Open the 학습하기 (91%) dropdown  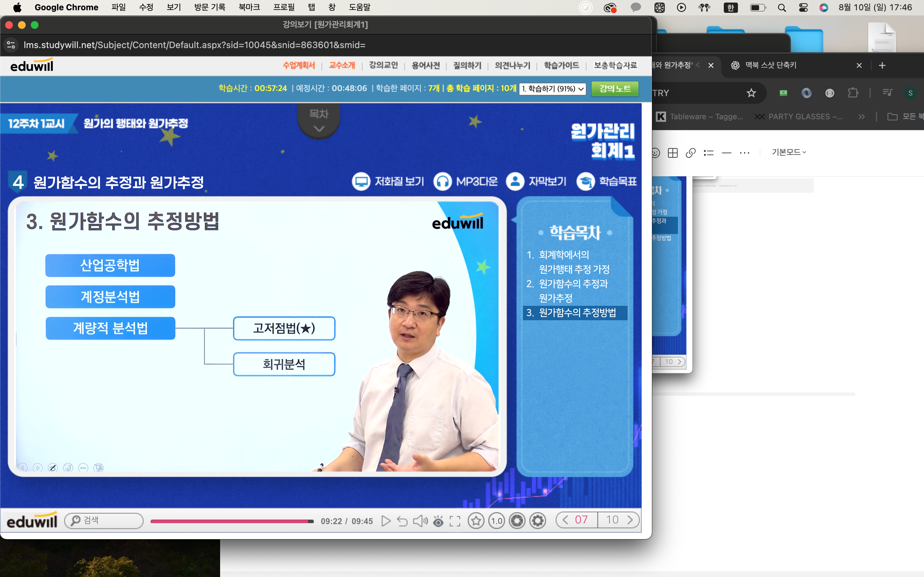pos(552,89)
